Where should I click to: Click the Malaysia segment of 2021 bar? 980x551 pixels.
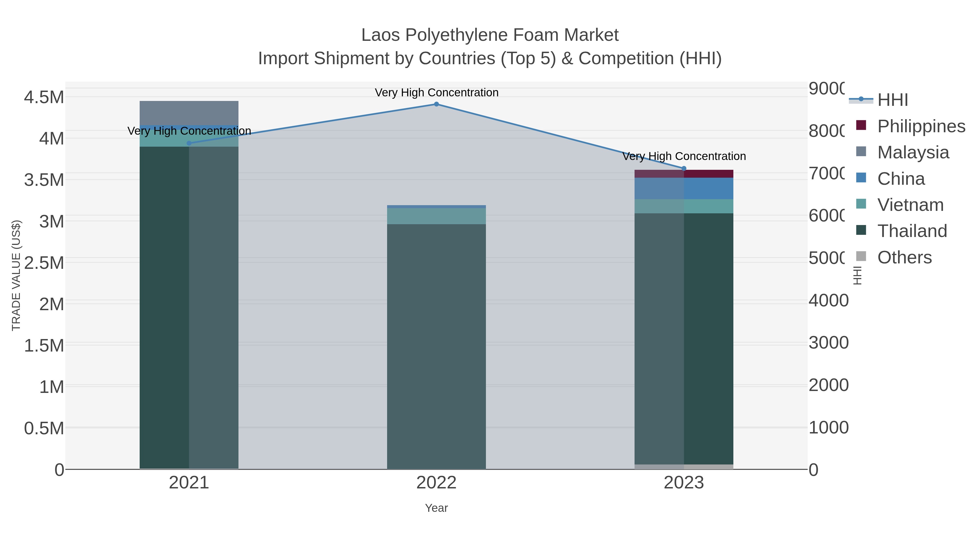point(189,113)
